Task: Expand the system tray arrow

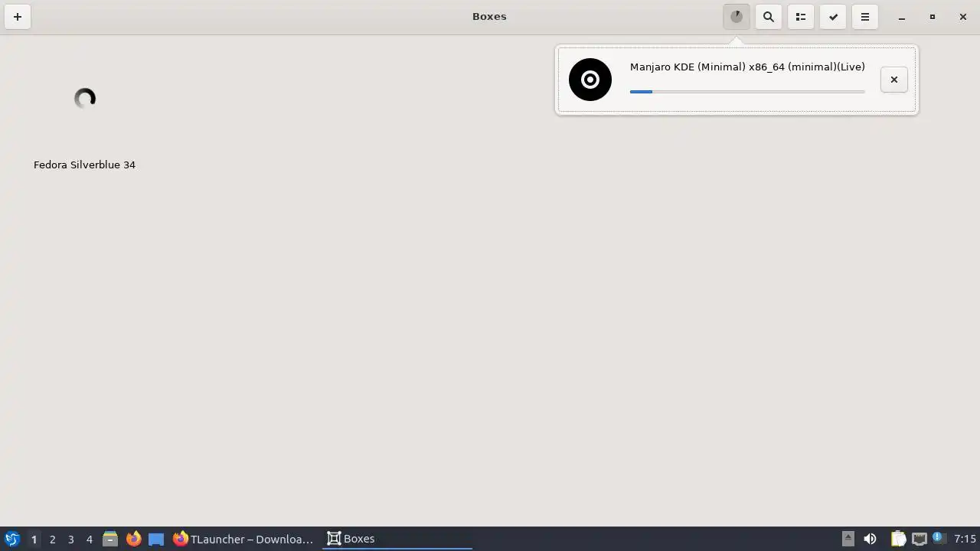Action: [x=848, y=539]
